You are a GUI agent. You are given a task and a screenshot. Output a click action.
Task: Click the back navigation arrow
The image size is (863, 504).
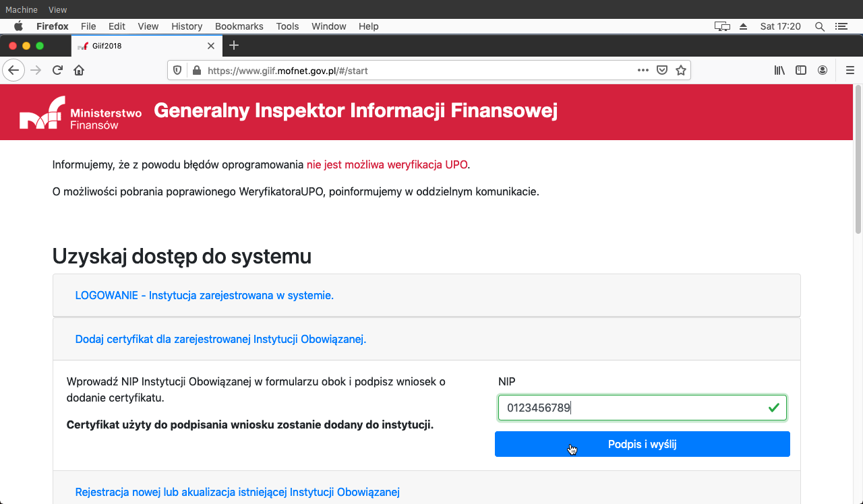coord(14,70)
